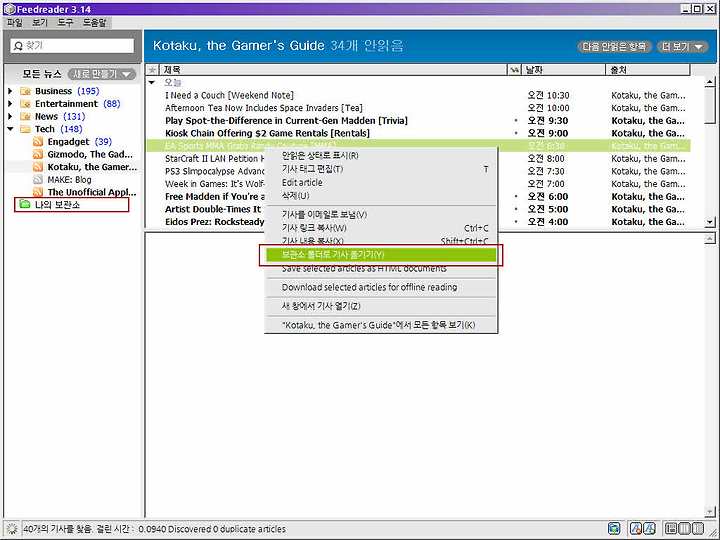Click the activity spinner icon in status bar
The image size is (720, 540).
coord(11,529)
